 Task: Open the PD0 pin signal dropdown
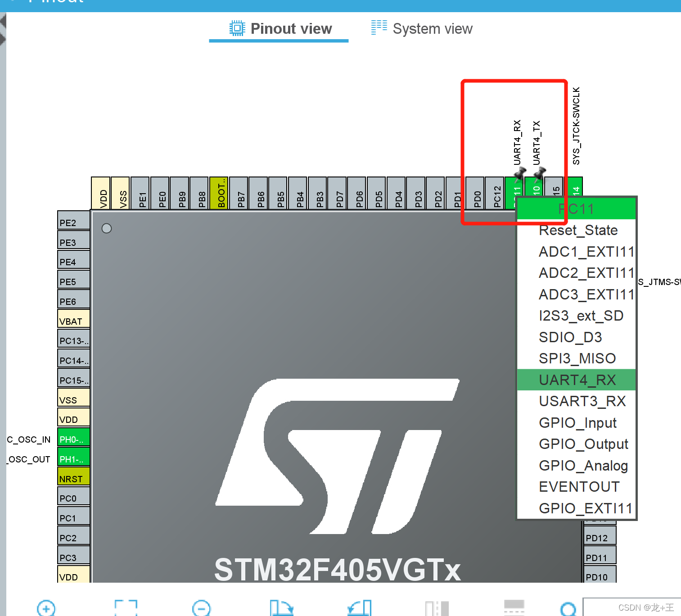475,193
